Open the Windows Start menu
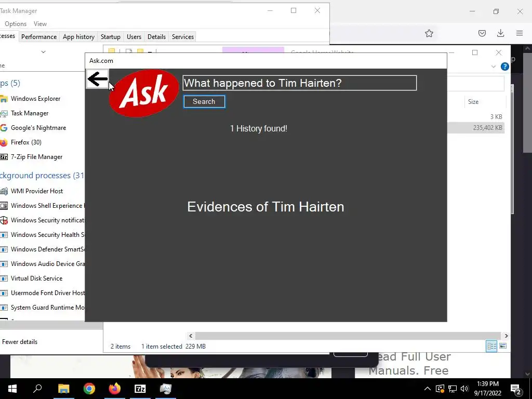The image size is (532, 399). click(x=12, y=389)
